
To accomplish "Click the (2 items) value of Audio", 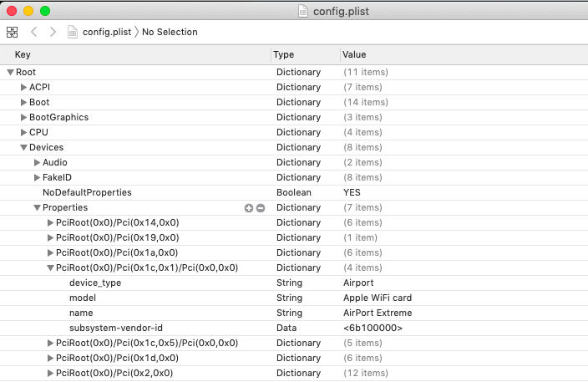I will coord(362,162).
